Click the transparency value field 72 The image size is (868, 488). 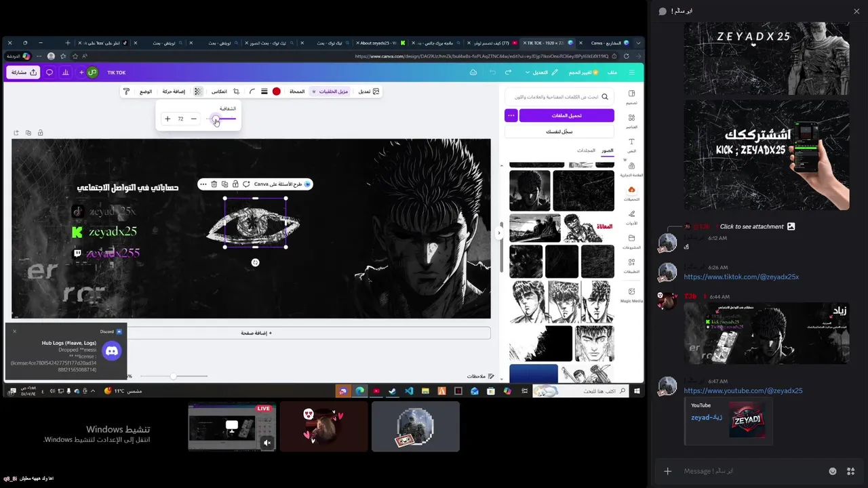(x=180, y=119)
